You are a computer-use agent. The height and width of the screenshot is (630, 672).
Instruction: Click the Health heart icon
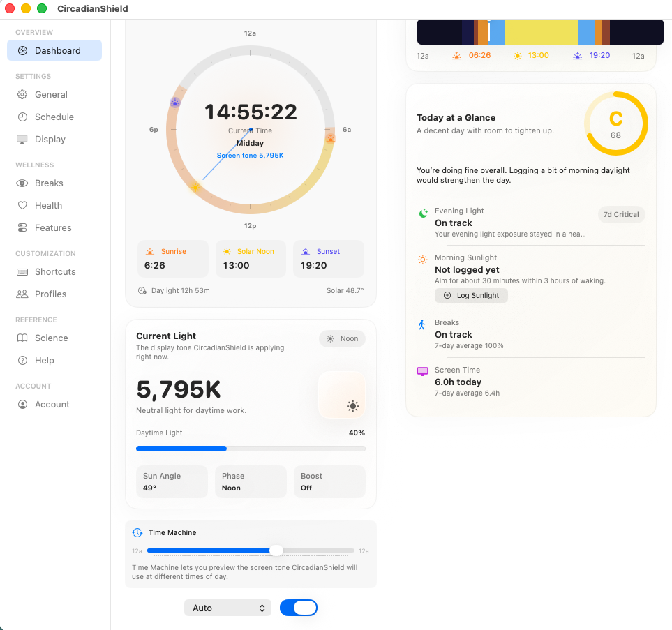(x=23, y=205)
